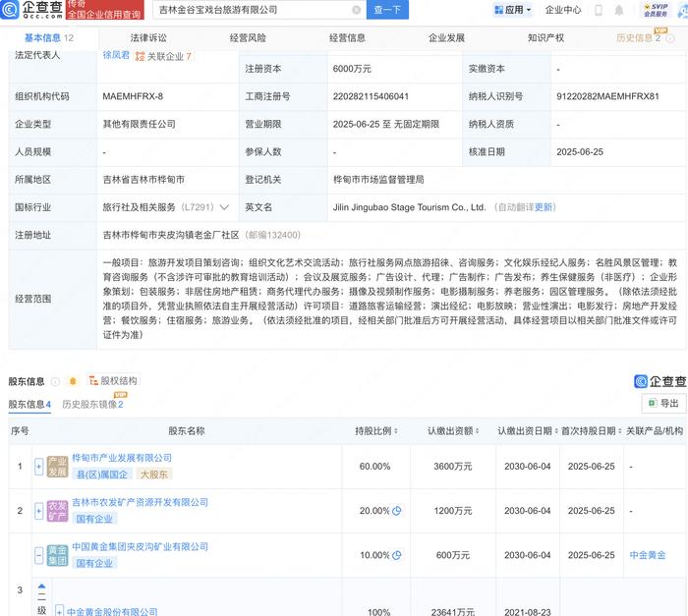Viewport: 688px width, 616px height.
Task: Expand 中金黄金股份有限公司 sub-row
Action: (59, 611)
